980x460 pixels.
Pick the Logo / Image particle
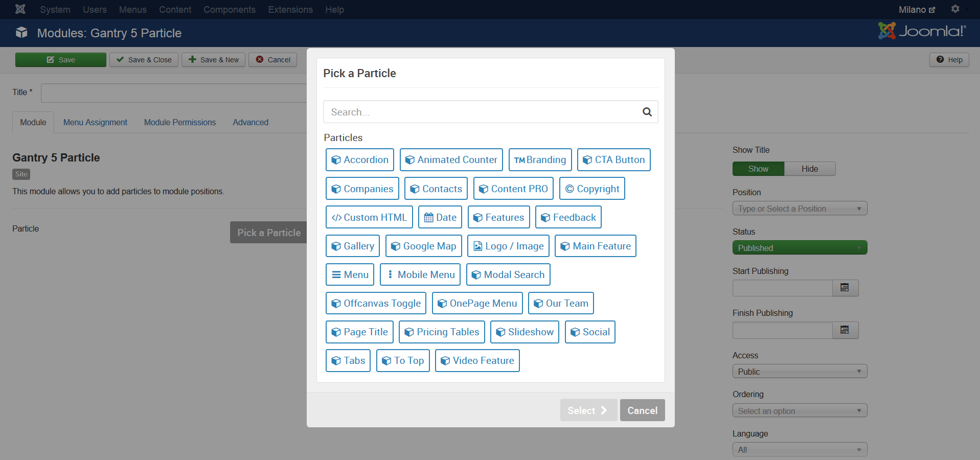point(508,246)
